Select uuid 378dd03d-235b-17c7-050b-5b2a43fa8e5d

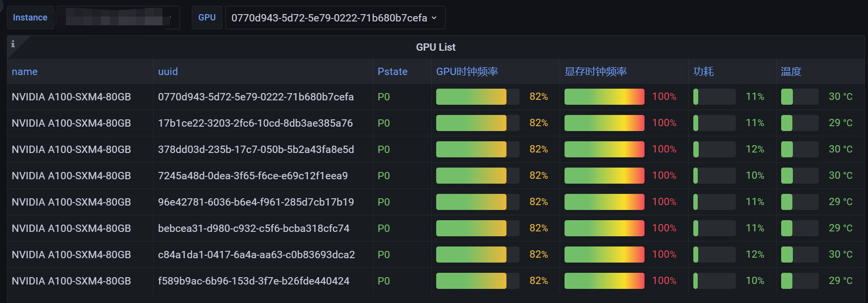[256, 150]
